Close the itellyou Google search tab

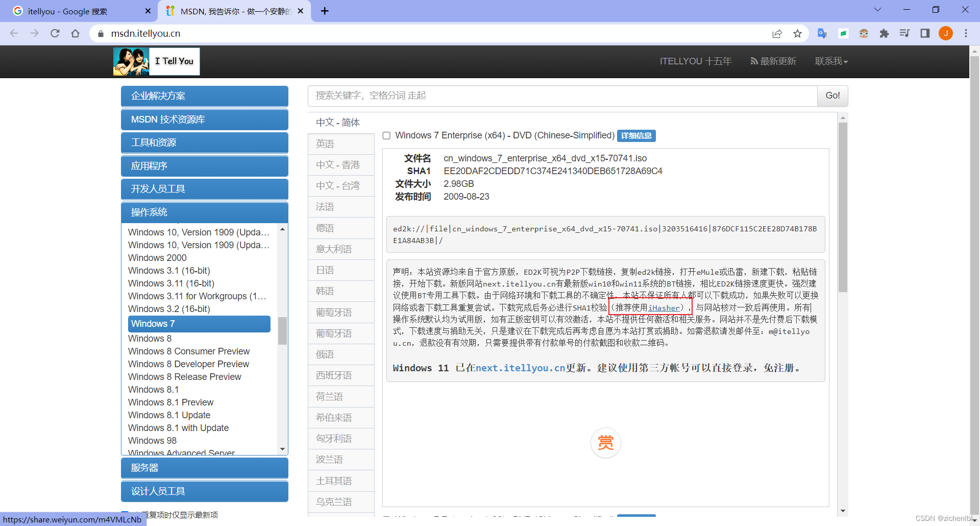point(148,11)
